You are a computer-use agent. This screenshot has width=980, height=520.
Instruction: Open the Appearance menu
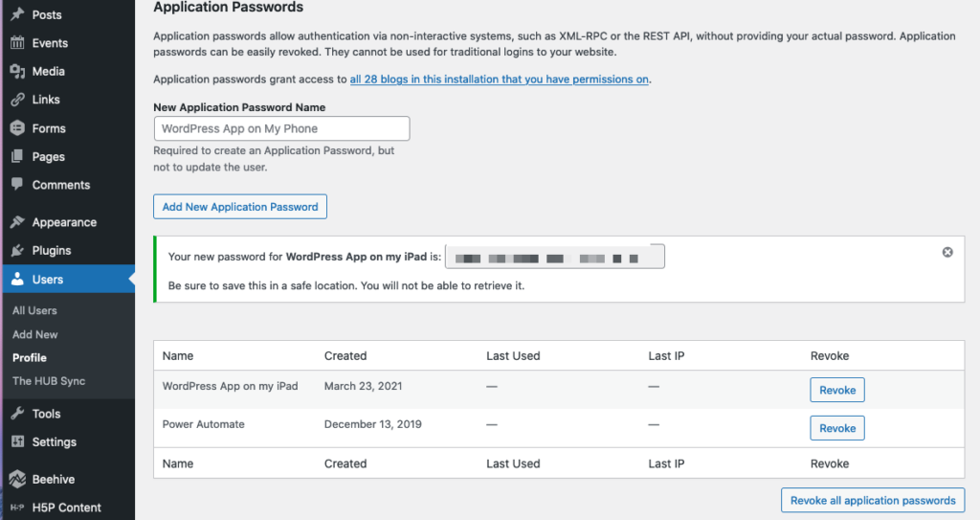click(x=64, y=222)
